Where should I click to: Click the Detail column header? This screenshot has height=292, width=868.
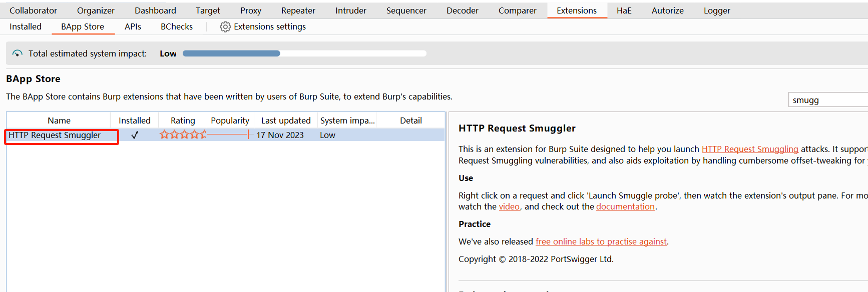(x=411, y=120)
